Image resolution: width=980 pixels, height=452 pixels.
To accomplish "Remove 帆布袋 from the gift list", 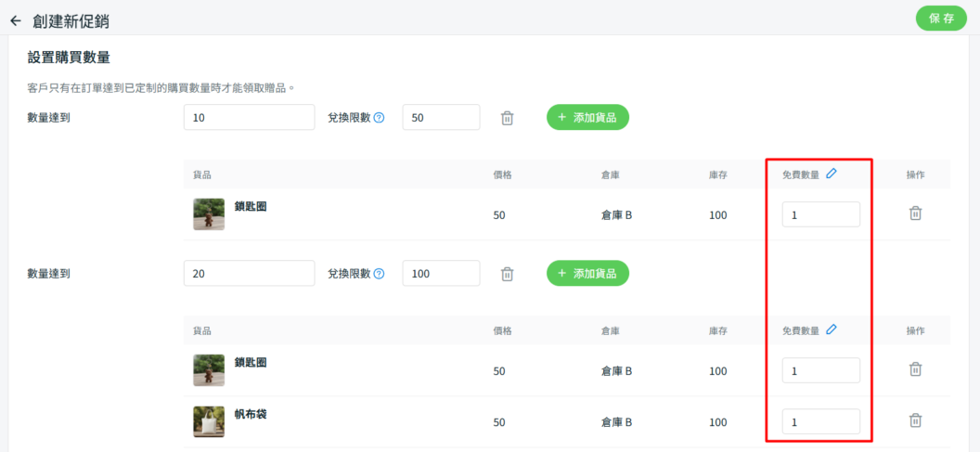I will pyautogui.click(x=915, y=420).
